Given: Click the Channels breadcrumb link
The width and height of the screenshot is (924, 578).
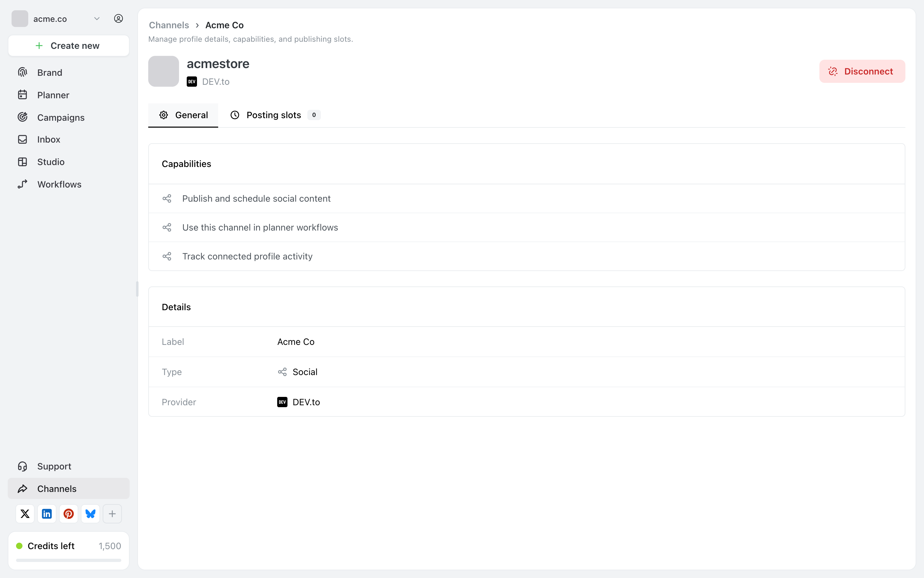Looking at the screenshot, I should (x=169, y=25).
